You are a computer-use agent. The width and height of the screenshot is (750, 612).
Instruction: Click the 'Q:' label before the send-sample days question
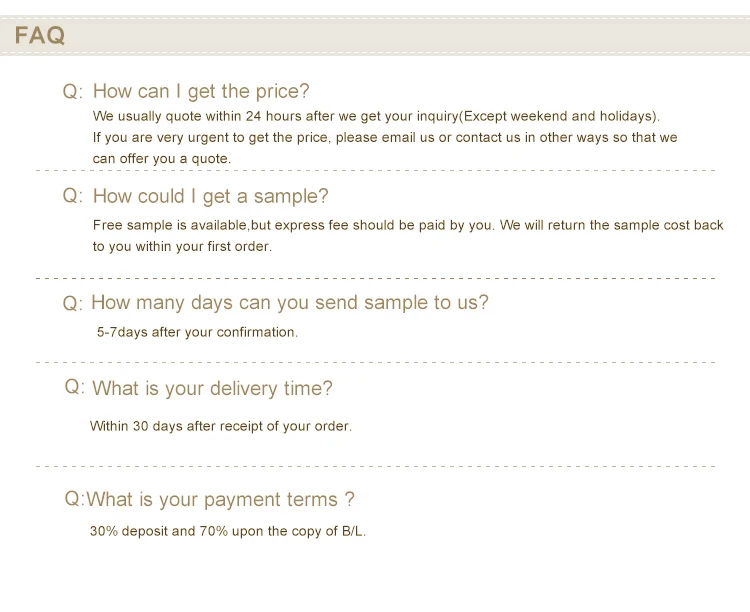pos(73,303)
